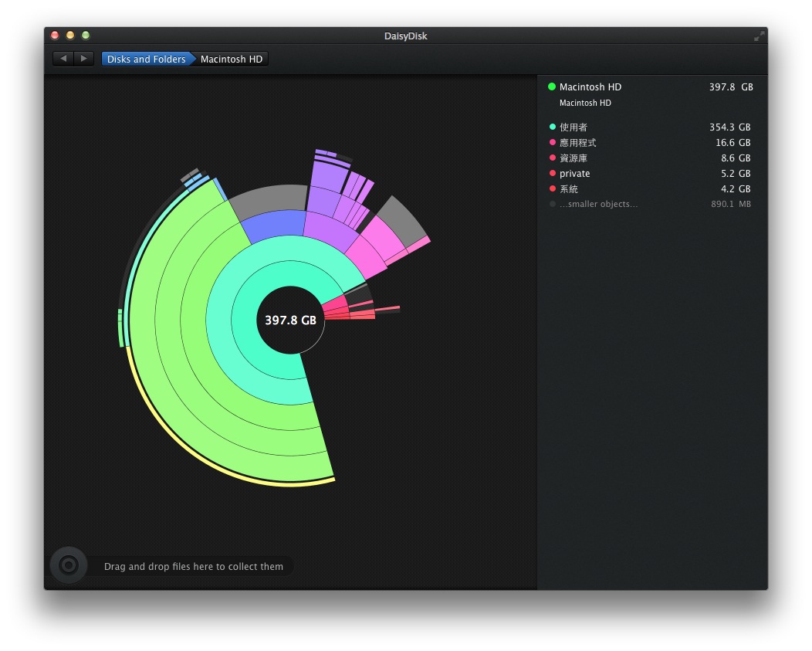
Task: Go back with the left arrow button
Action: coord(63,59)
